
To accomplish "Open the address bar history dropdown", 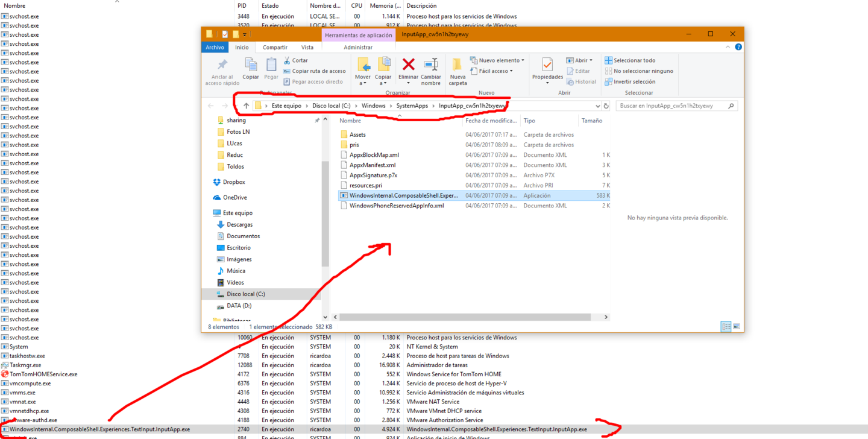I will point(597,106).
